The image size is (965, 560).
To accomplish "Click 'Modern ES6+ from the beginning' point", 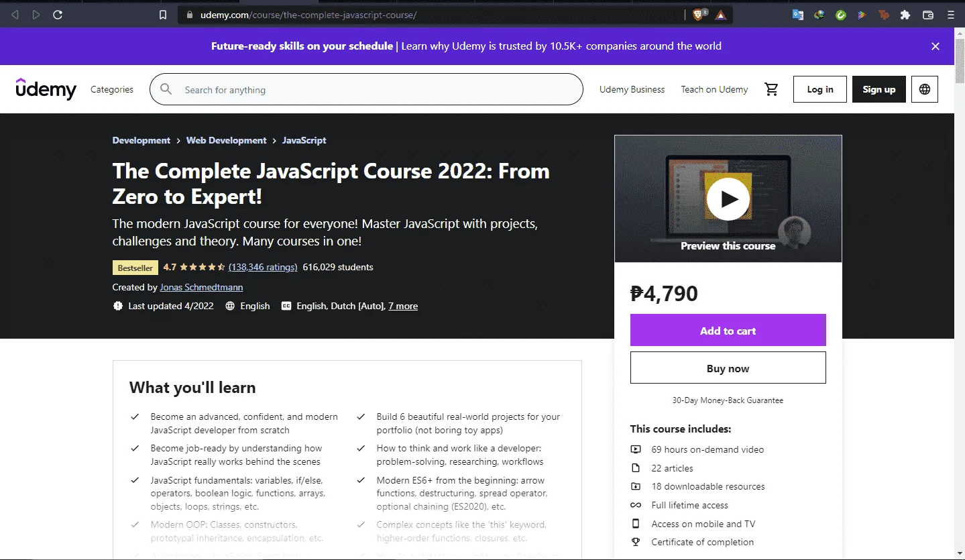I will (x=462, y=494).
